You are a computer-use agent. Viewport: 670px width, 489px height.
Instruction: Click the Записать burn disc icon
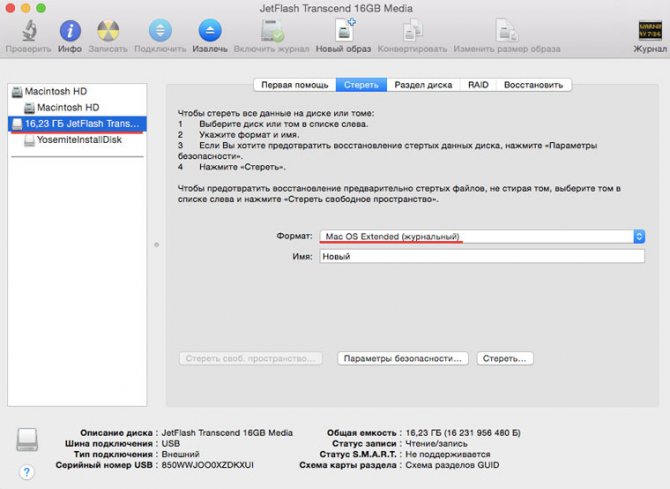pyautogui.click(x=108, y=31)
